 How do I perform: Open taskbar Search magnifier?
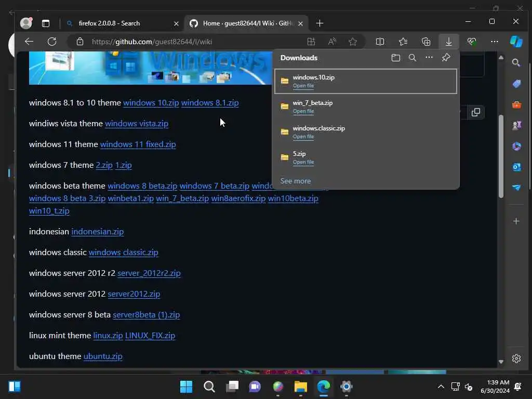click(x=209, y=387)
